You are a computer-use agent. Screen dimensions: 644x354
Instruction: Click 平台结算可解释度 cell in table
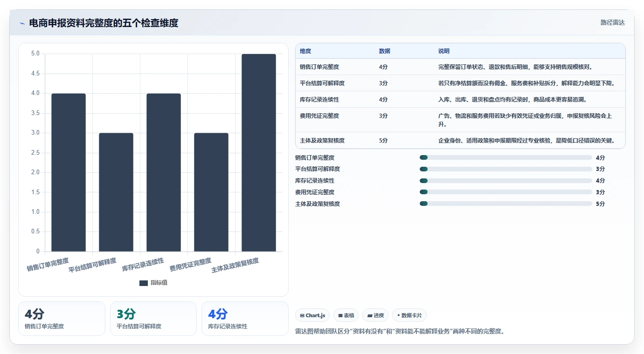click(322, 83)
